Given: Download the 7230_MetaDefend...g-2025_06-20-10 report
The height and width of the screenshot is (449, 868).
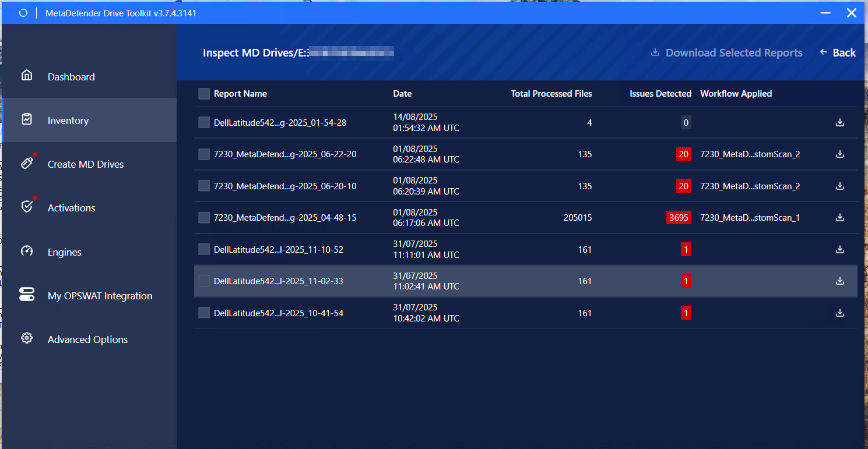Looking at the screenshot, I should pyautogui.click(x=840, y=186).
